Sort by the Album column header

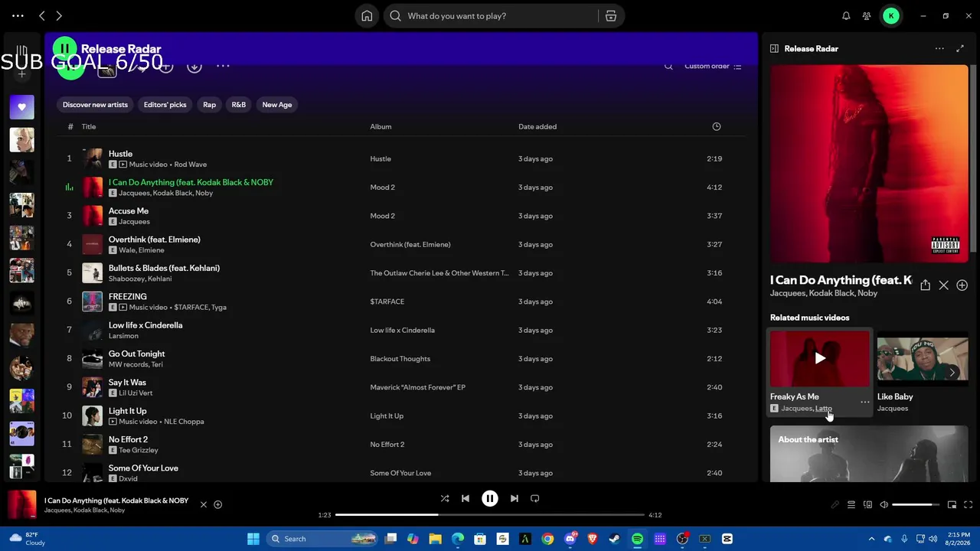pos(381,127)
